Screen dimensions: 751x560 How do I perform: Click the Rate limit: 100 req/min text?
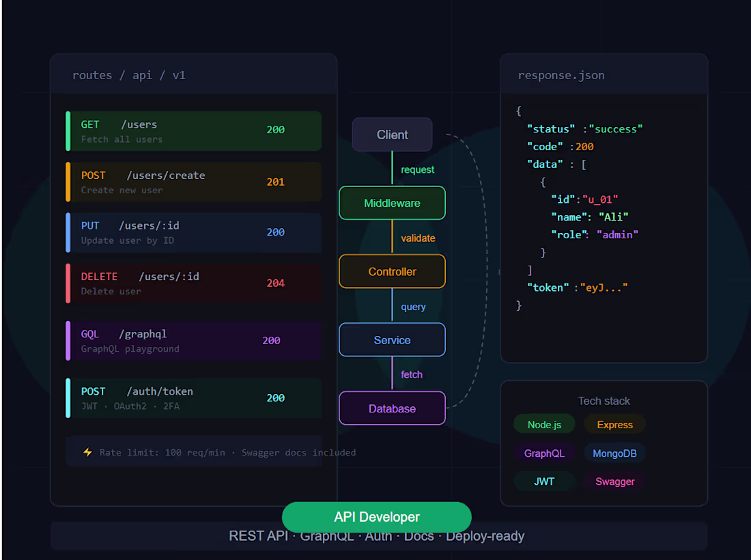pyautogui.click(x=162, y=452)
